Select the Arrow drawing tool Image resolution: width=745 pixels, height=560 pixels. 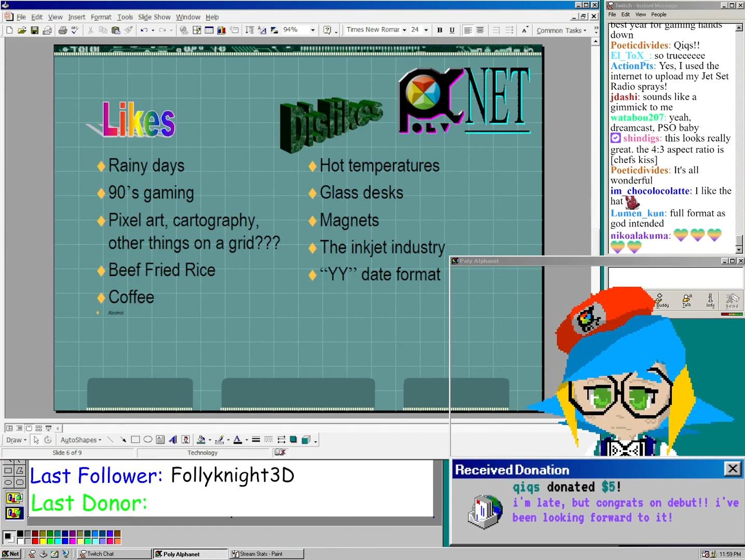click(123, 440)
